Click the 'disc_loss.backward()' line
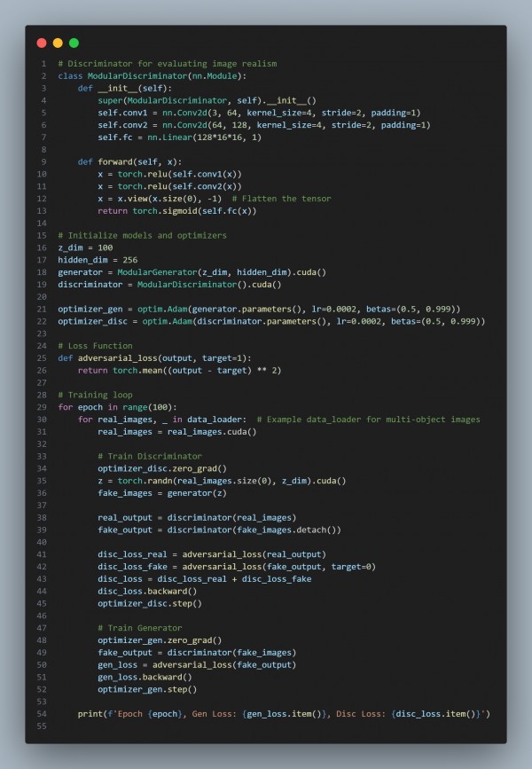 pos(147,591)
